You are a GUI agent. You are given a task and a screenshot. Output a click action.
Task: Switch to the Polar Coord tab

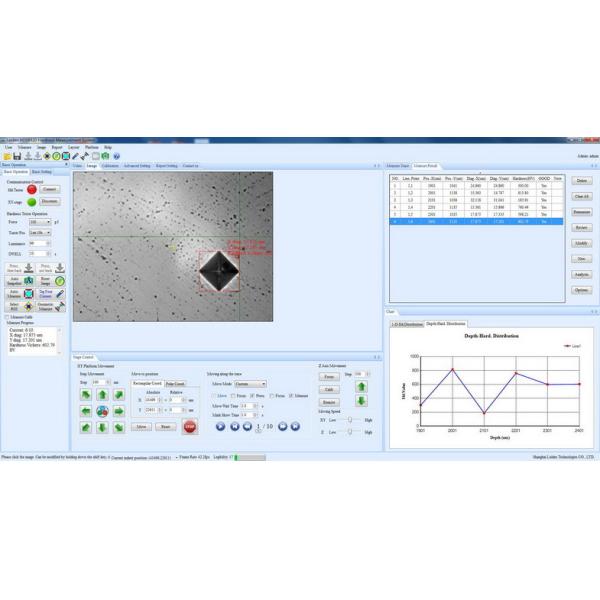175,384
